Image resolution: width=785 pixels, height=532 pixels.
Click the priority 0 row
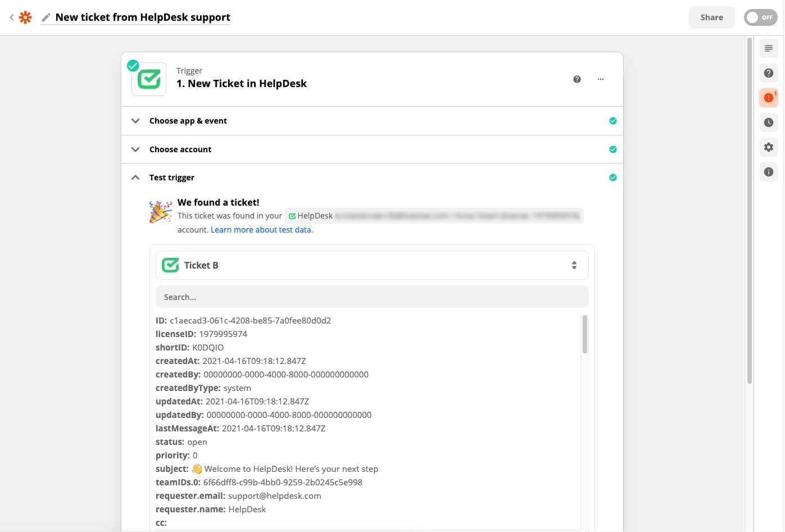(176, 456)
